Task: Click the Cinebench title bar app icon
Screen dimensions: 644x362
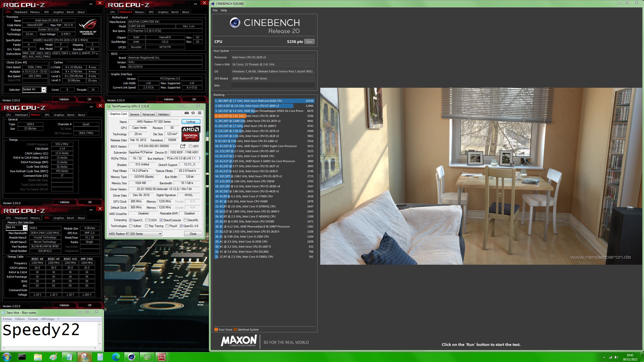Action: point(213,4)
